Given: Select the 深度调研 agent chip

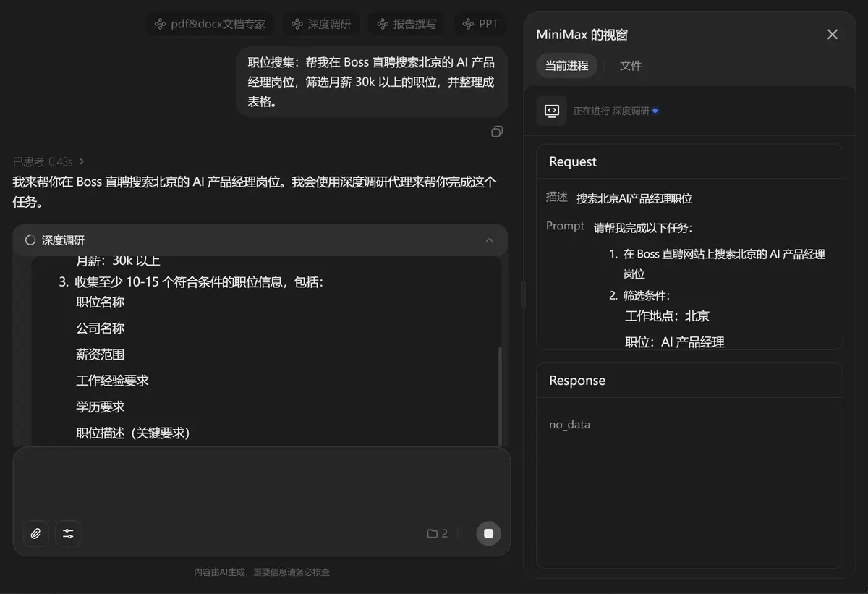Looking at the screenshot, I should coord(321,24).
